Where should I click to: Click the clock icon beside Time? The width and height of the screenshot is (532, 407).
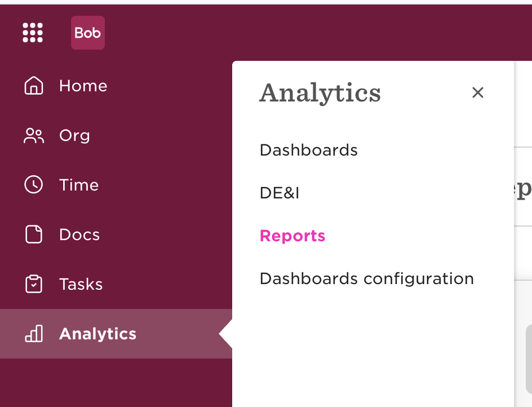[x=34, y=185]
